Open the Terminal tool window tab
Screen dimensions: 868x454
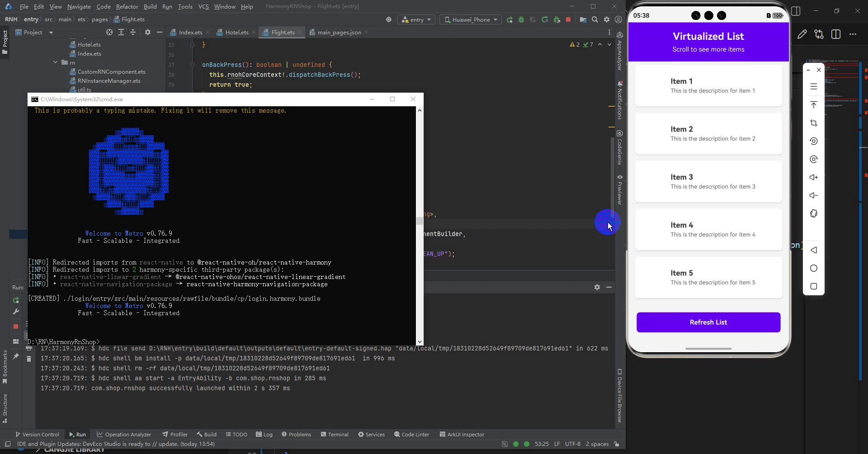[335, 434]
